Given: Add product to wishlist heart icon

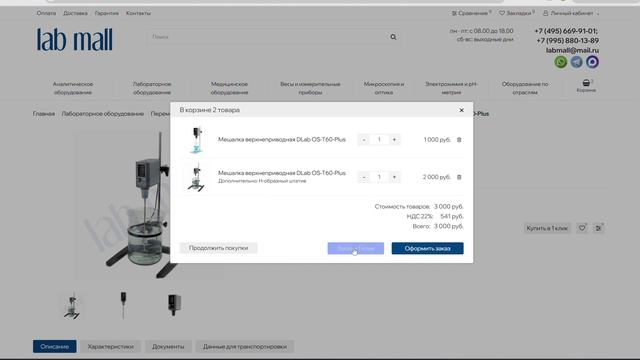Looking at the screenshot, I should [582, 228].
